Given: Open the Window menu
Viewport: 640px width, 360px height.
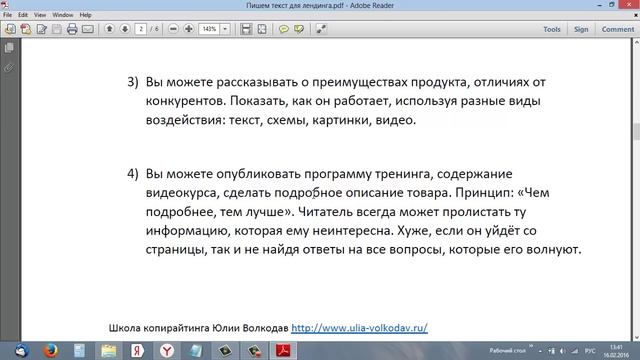Looking at the screenshot, I should pyautogui.click(x=62, y=15).
